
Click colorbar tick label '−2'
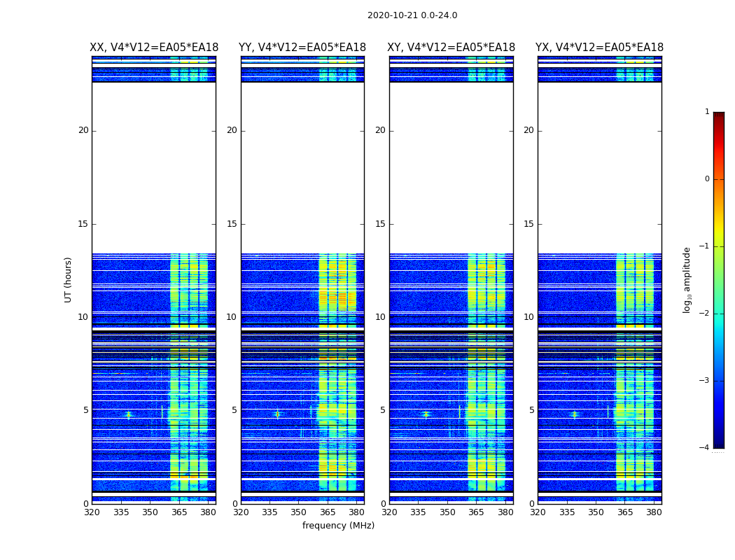(x=704, y=313)
